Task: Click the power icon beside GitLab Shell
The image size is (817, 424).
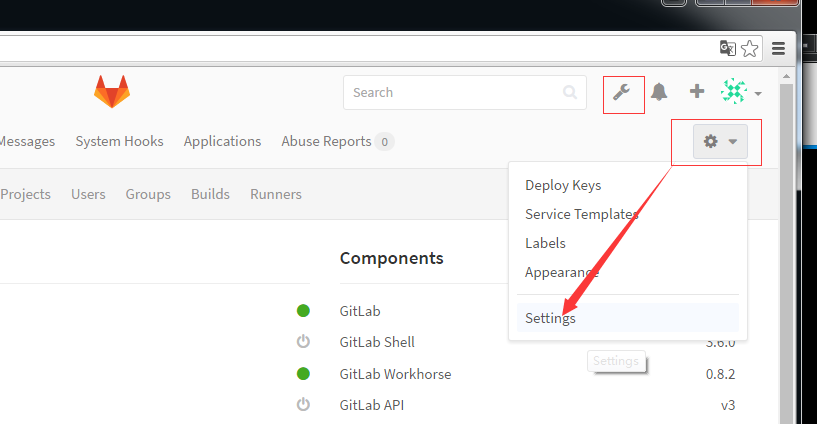Action: [303, 342]
